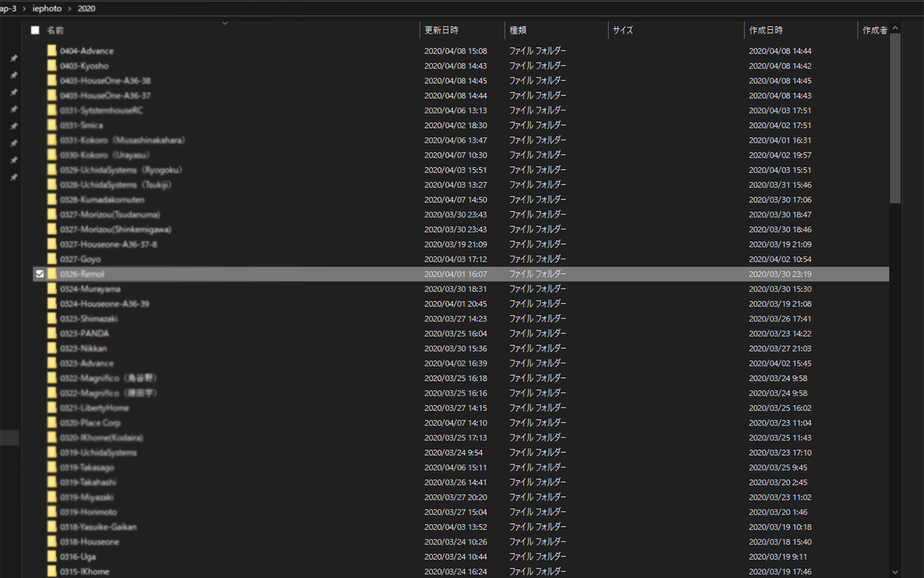Click folder icon of 0327-Goyo
This screenshot has height=578, width=924.
(52, 259)
